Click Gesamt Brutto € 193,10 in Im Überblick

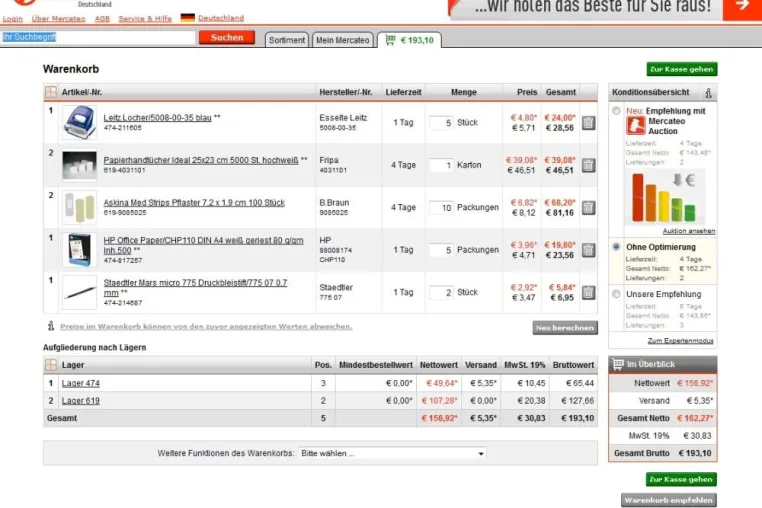[662, 453]
